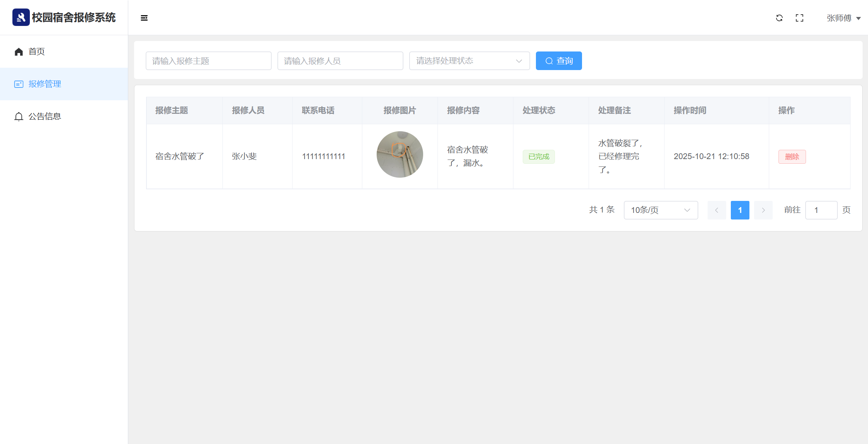
Task: Toggle fullscreen mode icon
Action: click(x=799, y=18)
